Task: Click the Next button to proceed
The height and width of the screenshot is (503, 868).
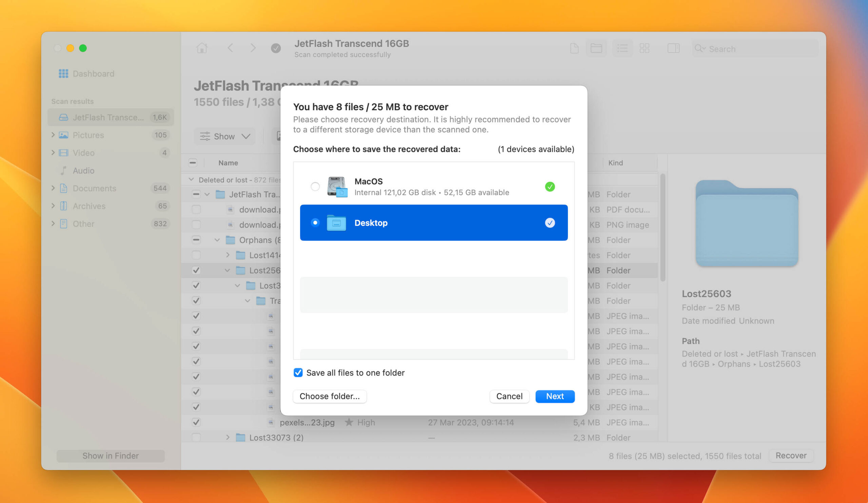Action: (554, 395)
